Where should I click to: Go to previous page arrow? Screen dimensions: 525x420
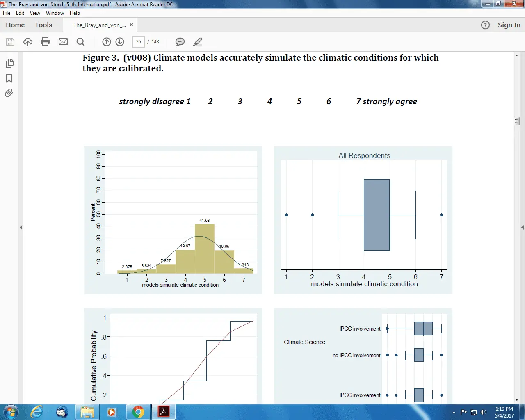107,42
